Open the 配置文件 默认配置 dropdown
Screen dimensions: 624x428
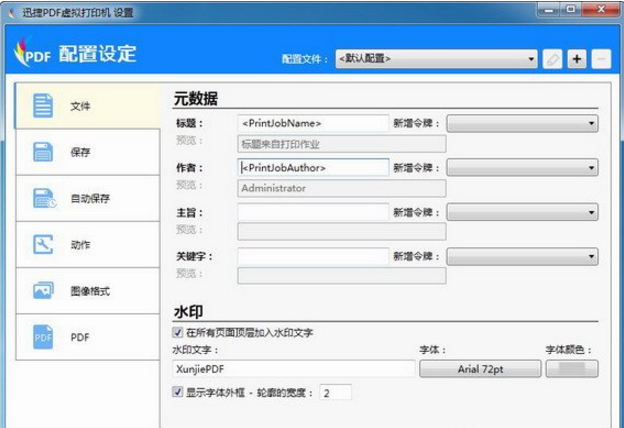[436, 59]
